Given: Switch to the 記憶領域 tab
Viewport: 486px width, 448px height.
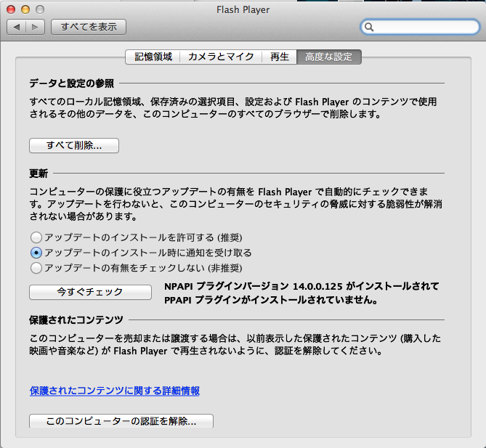Looking at the screenshot, I should [153, 57].
